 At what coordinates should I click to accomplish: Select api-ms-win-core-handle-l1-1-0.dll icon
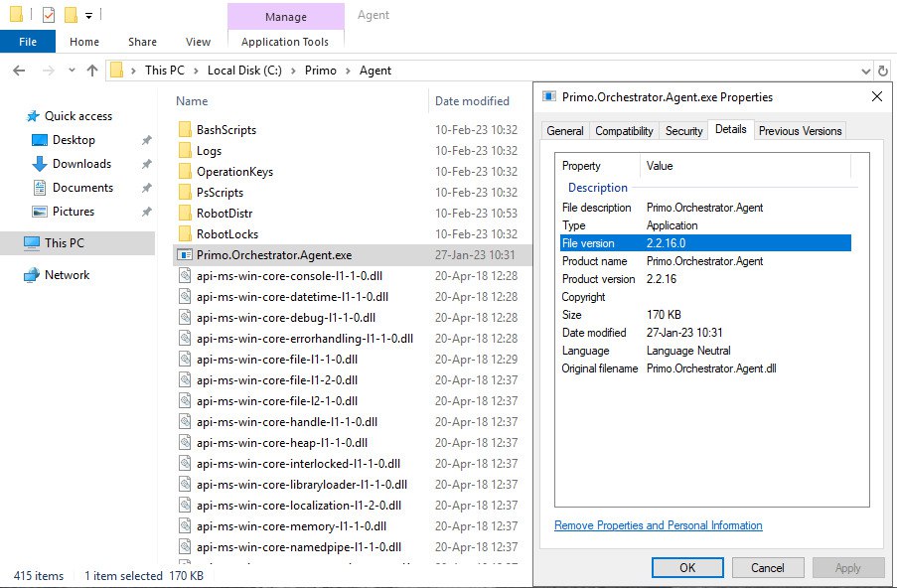pos(185,422)
